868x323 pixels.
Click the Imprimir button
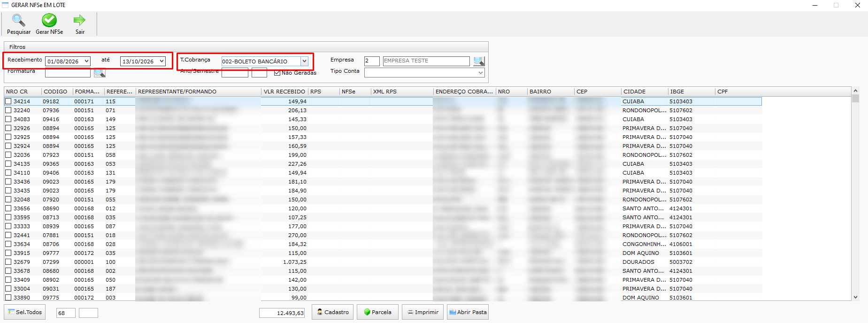click(422, 312)
